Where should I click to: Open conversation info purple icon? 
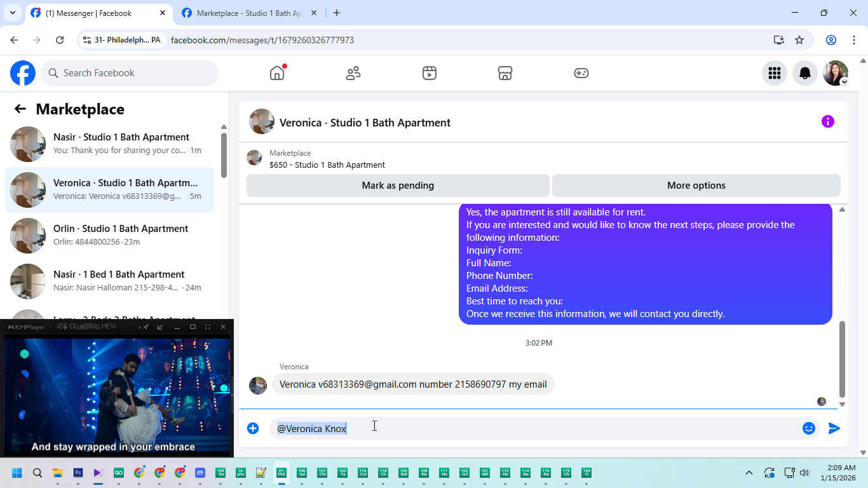click(x=827, y=121)
